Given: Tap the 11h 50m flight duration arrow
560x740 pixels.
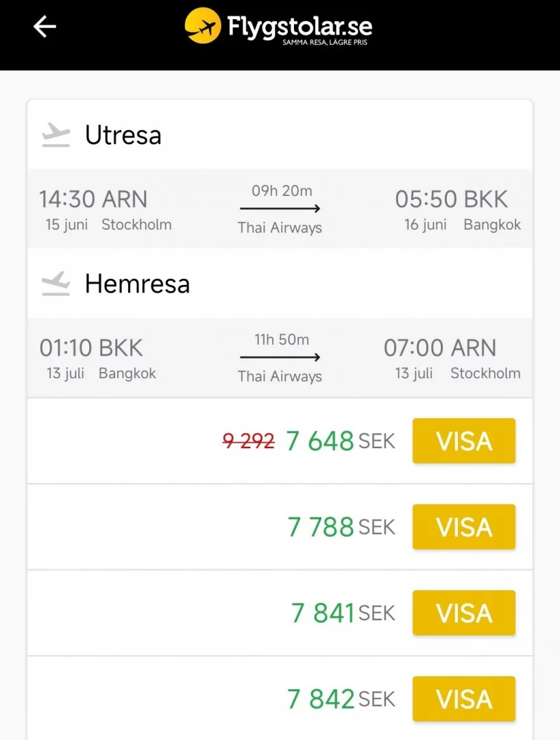Looking at the screenshot, I should tap(280, 356).
